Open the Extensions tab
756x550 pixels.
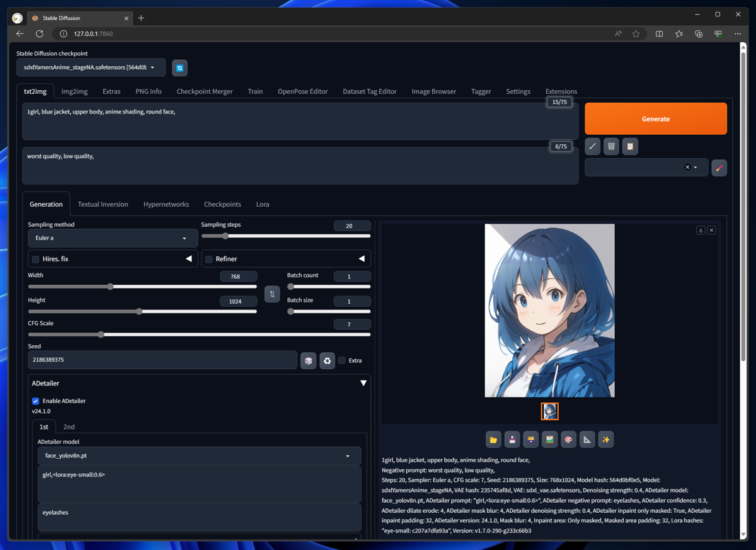click(x=561, y=91)
